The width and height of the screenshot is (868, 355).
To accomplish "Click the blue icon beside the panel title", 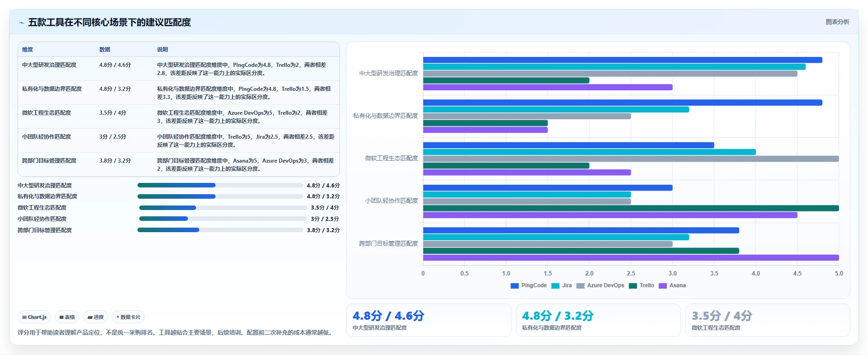I will [x=21, y=23].
